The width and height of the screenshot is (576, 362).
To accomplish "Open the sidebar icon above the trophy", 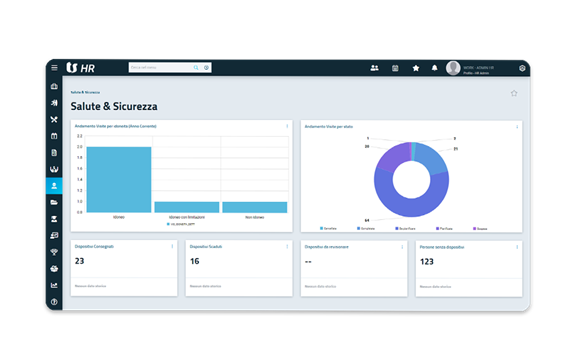I will 54,236.
